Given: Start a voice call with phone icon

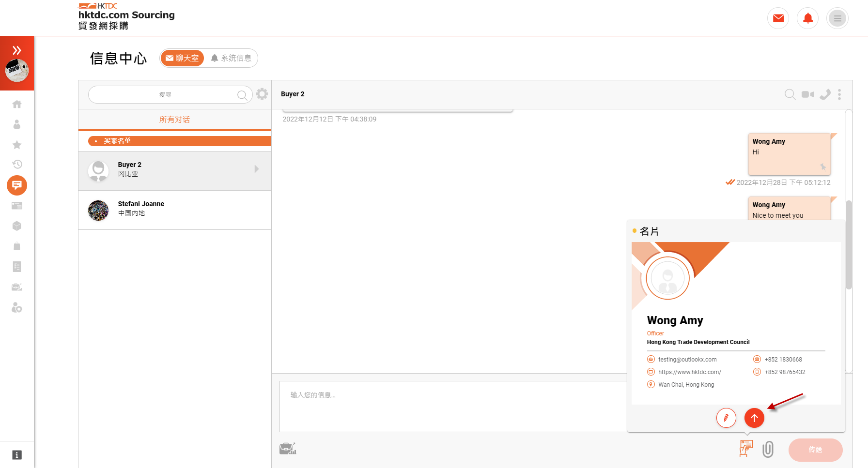Looking at the screenshot, I should point(825,94).
